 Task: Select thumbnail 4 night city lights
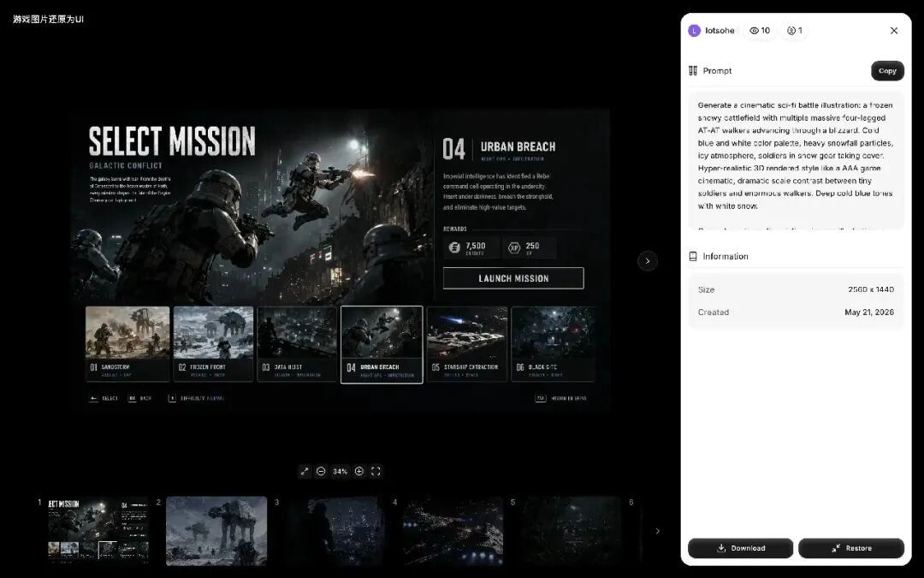[453, 531]
